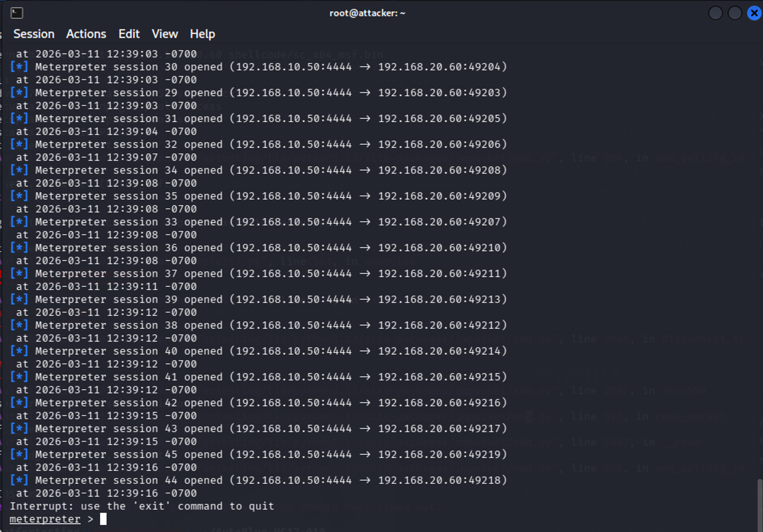The image size is (763, 532).
Task: Click the [*] marker on session 44 line
Action: [19, 480]
